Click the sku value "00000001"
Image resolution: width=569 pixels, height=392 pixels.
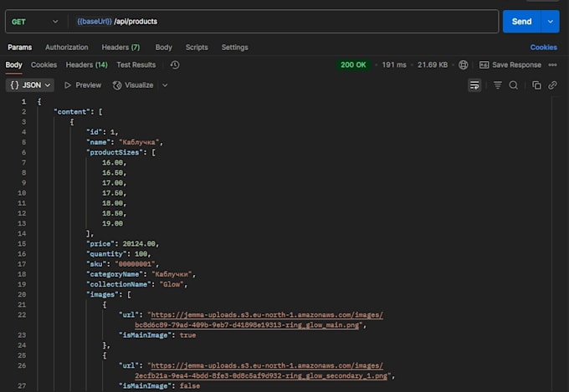pyautogui.click(x=135, y=264)
